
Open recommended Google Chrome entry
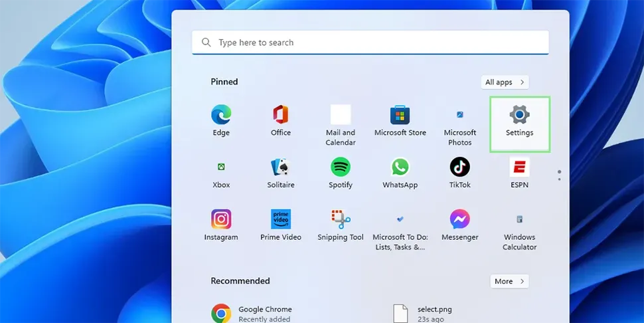(252, 314)
